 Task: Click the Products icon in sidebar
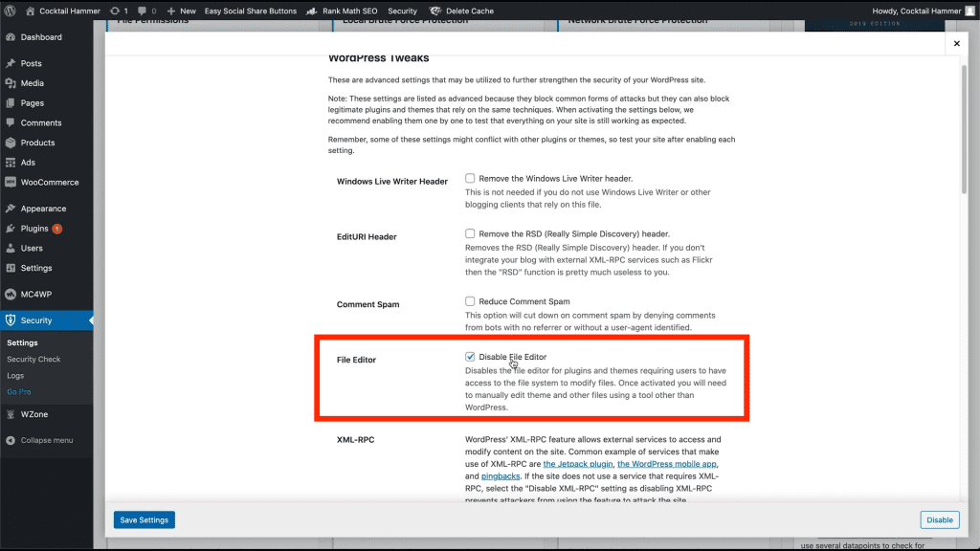[11, 143]
